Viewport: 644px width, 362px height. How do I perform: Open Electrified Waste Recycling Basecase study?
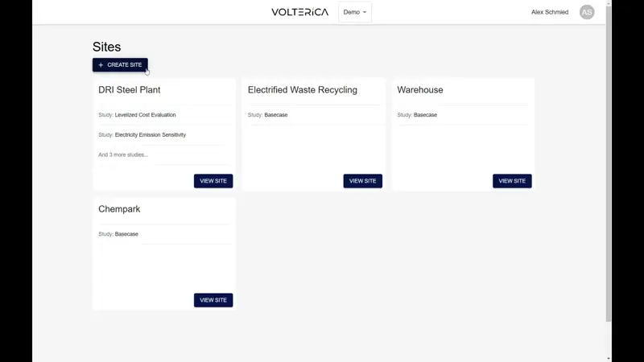(275, 115)
